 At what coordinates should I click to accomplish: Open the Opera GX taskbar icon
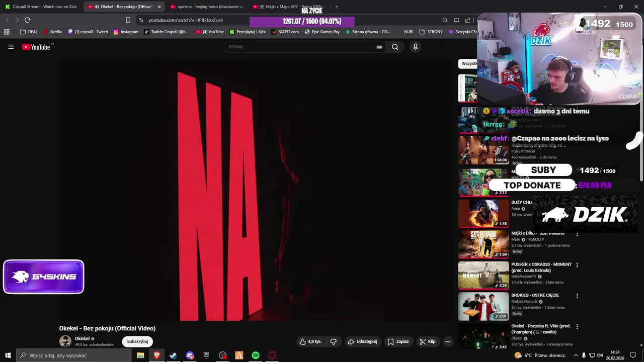coord(272,355)
